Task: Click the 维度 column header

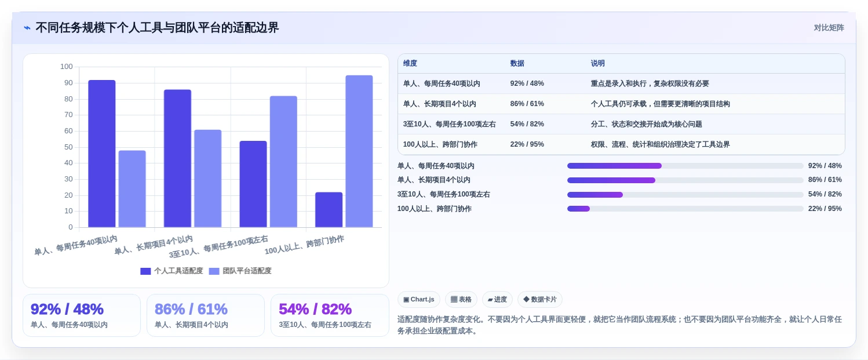Action: [410, 64]
